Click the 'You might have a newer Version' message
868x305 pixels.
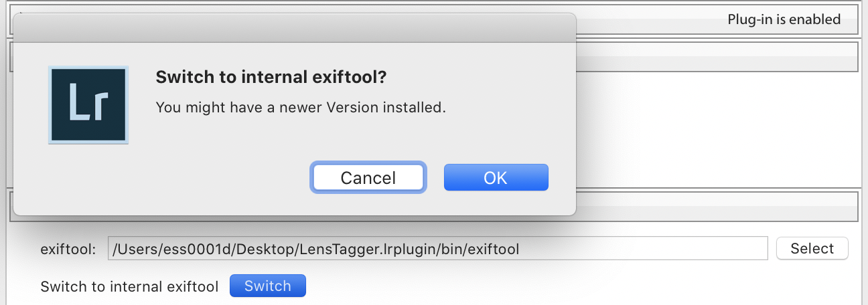pos(301,107)
